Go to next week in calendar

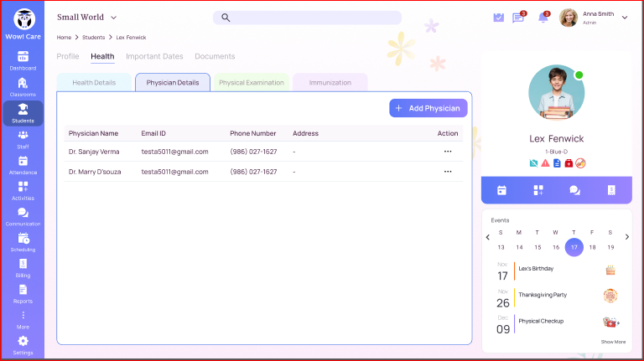pyautogui.click(x=628, y=237)
